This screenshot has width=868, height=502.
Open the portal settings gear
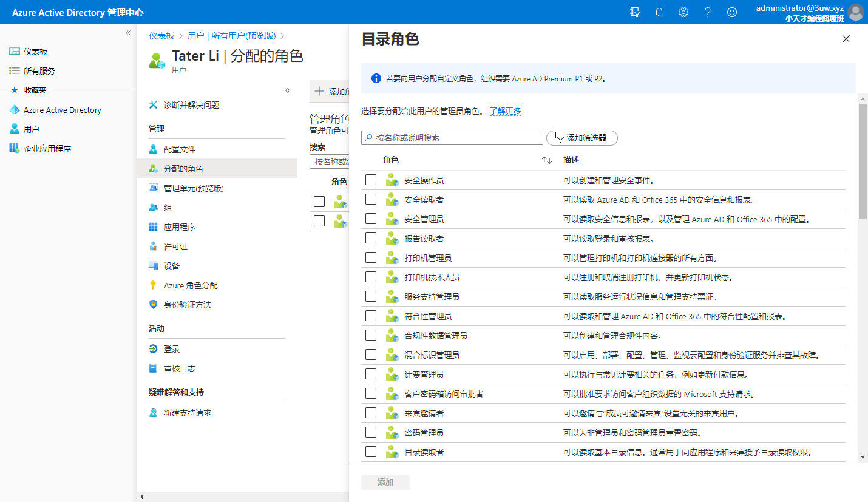click(683, 12)
